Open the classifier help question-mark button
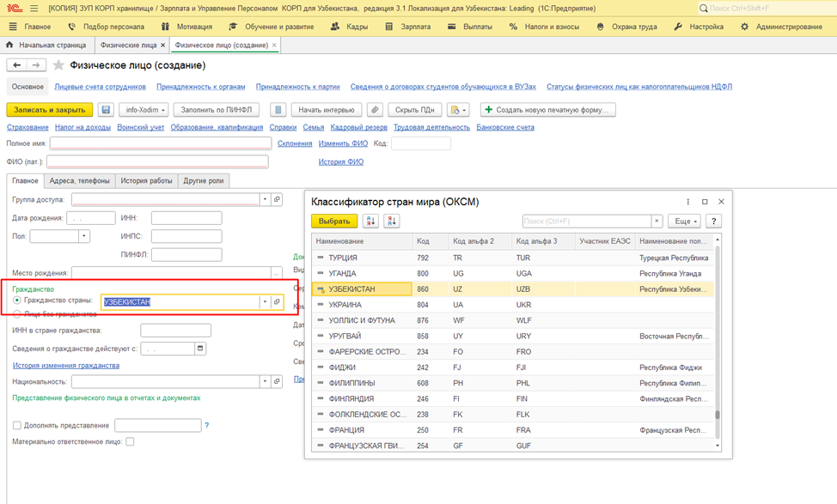 click(x=713, y=221)
